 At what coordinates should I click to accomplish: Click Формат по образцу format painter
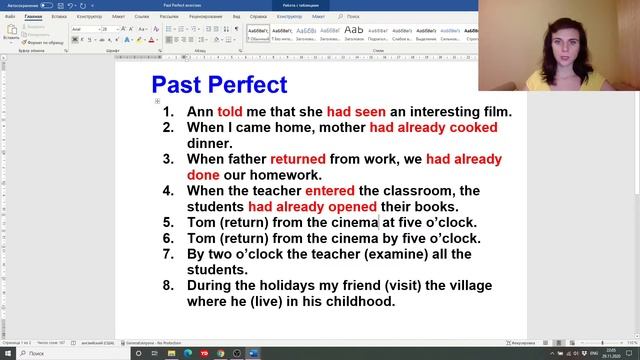43,42
